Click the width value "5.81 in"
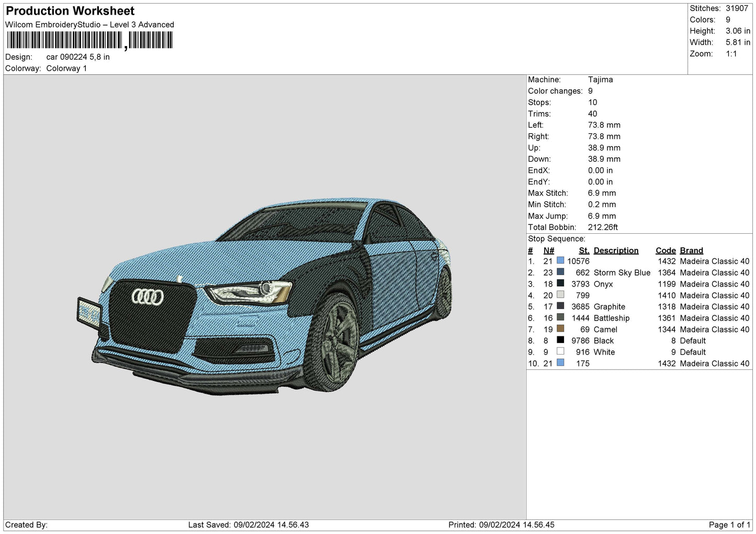This screenshot has height=534, width=756. [738, 42]
